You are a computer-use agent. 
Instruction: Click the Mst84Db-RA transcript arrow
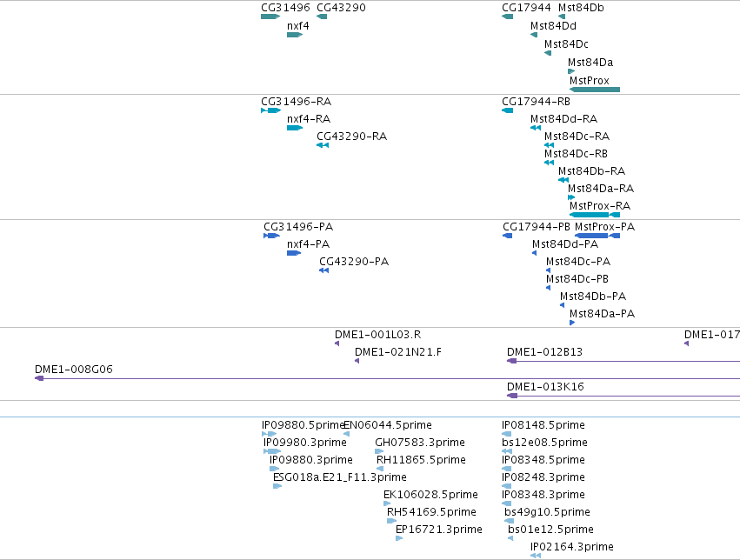563,180
